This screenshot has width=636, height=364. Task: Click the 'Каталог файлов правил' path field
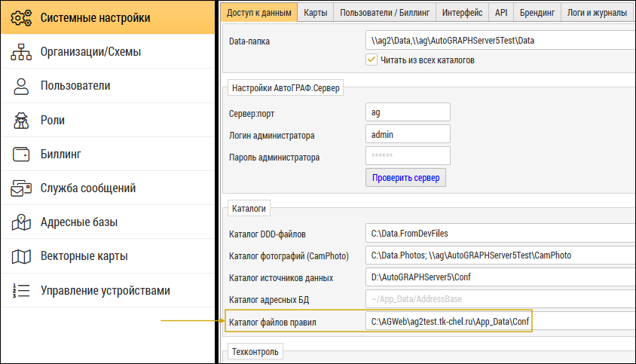click(449, 322)
